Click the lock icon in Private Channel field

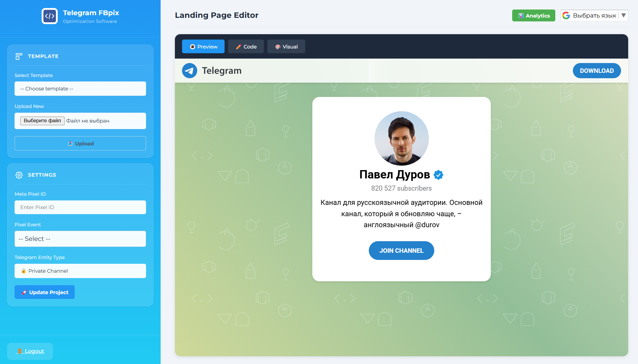[23, 271]
